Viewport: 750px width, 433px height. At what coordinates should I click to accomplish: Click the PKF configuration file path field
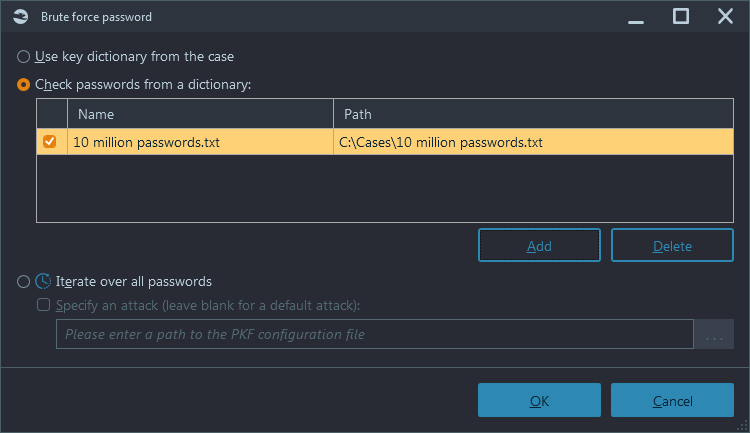pyautogui.click(x=375, y=334)
